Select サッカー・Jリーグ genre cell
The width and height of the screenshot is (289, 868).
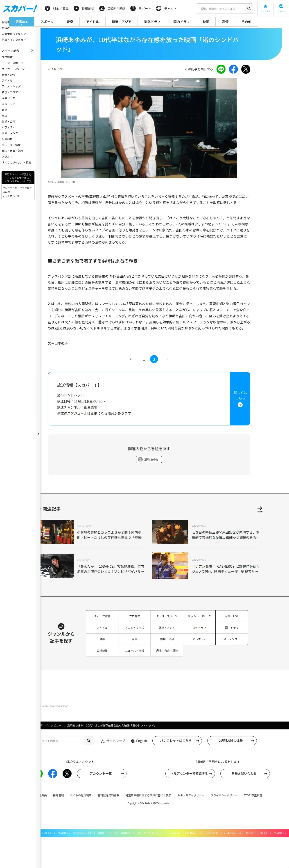(199, 616)
